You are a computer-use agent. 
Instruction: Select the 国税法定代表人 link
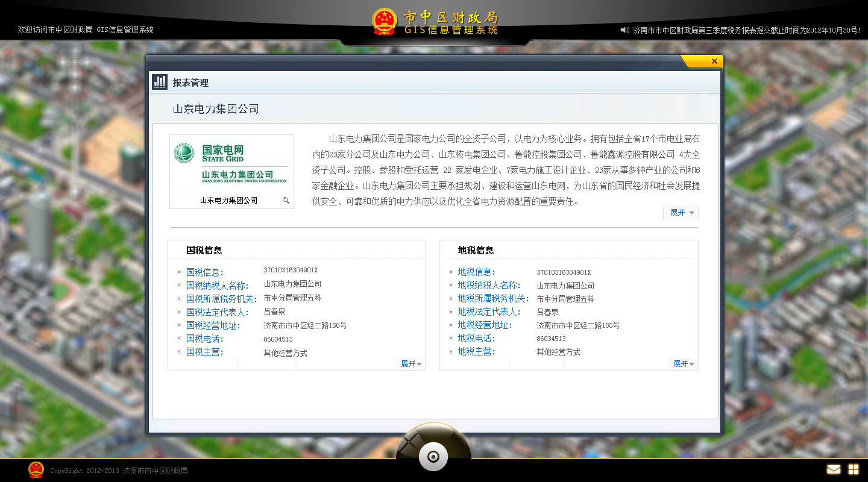click(x=218, y=312)
